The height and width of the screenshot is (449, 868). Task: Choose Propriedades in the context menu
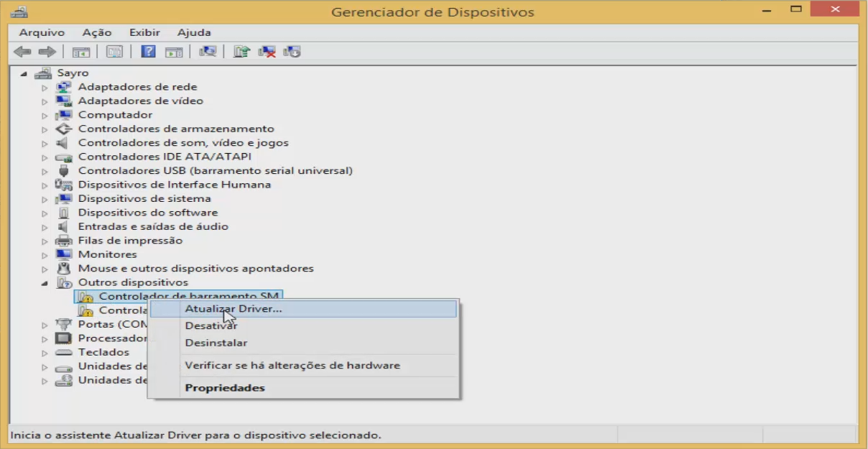[303, 388]
